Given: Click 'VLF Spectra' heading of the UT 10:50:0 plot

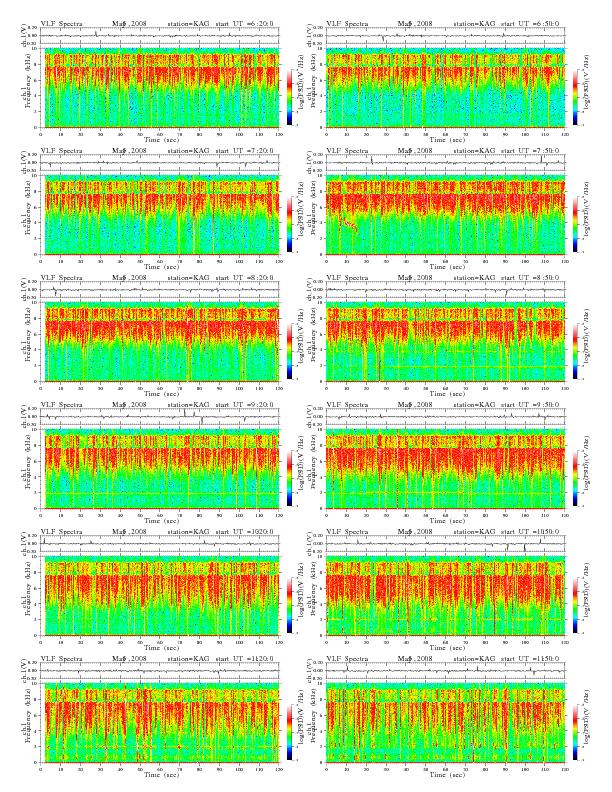Looking at the screenshot, I should 347,531.
